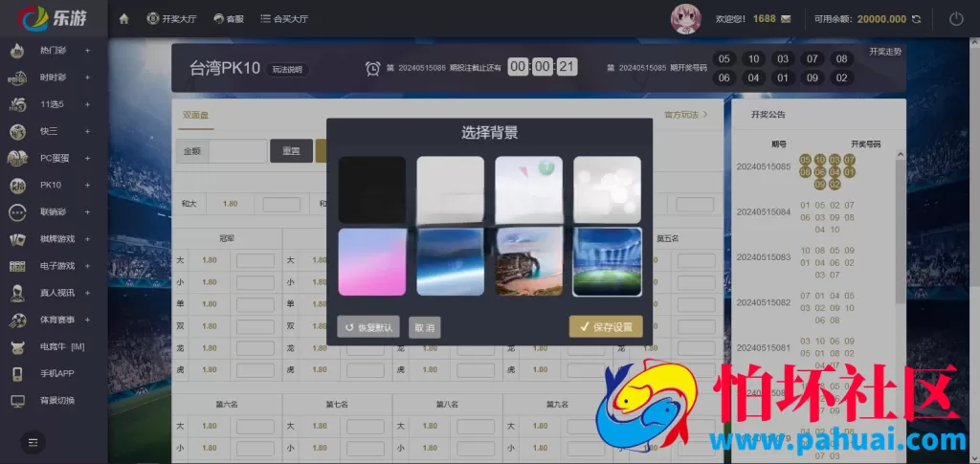
Task: Click 保存设置 save settings button
Action: tap(606, 326)
